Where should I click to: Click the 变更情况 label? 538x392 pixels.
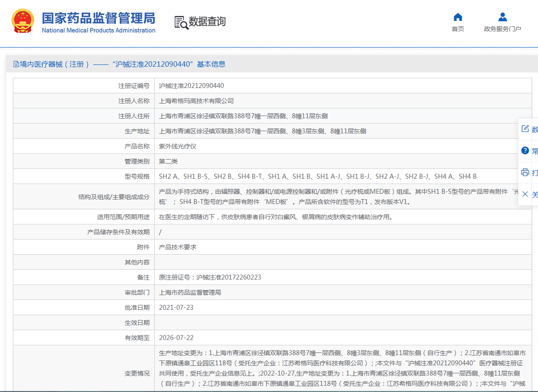[137, 373]
